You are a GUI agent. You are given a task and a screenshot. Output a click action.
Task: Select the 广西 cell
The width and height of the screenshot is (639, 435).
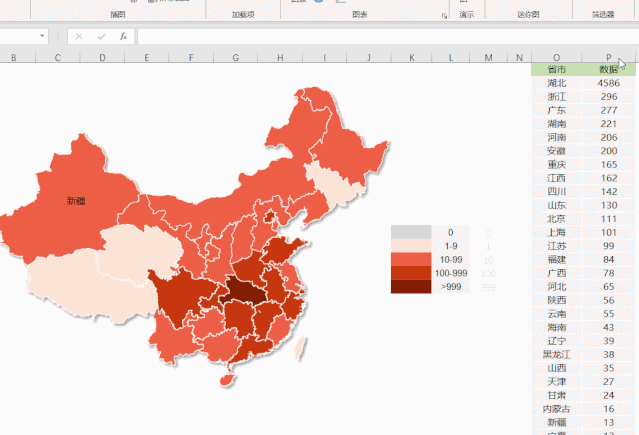point(557,273)
